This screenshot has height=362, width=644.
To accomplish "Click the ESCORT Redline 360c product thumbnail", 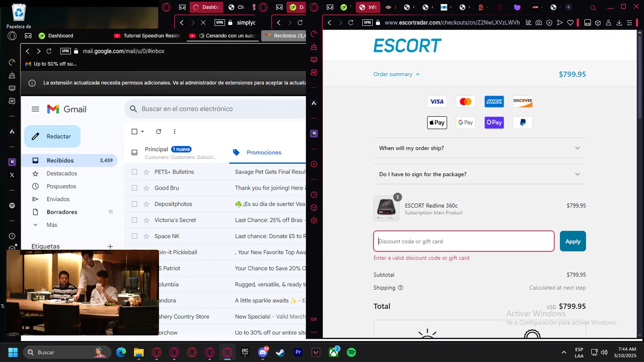I will (386, 208).
